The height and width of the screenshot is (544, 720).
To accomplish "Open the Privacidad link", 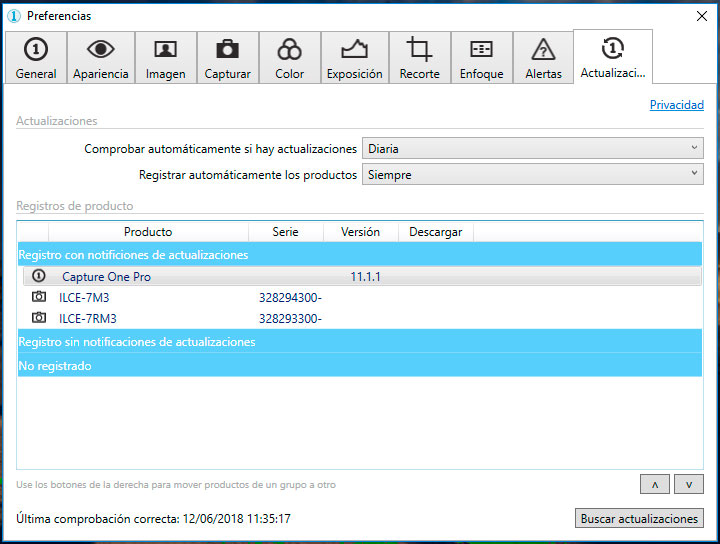I will point(676,105).
